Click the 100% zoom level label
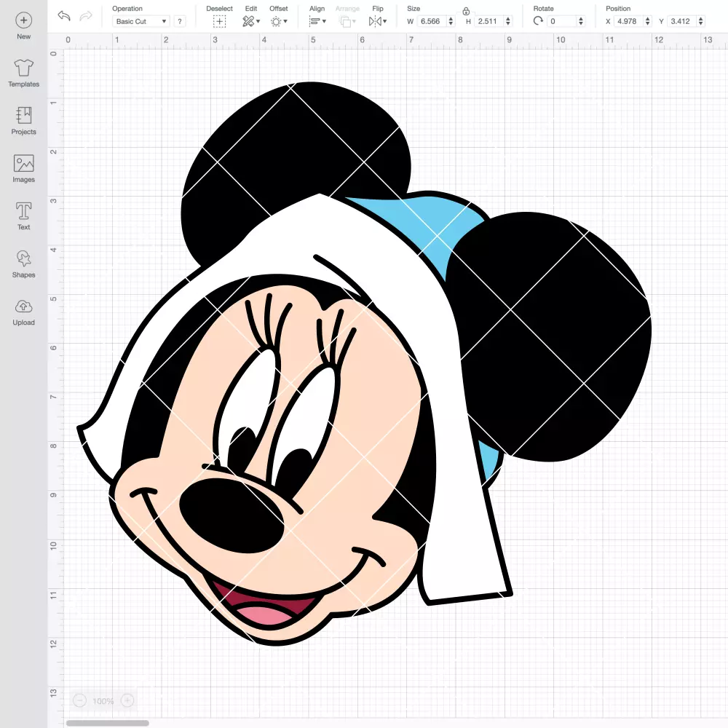The height and width of the screenshot is (728, 728). 103,701
